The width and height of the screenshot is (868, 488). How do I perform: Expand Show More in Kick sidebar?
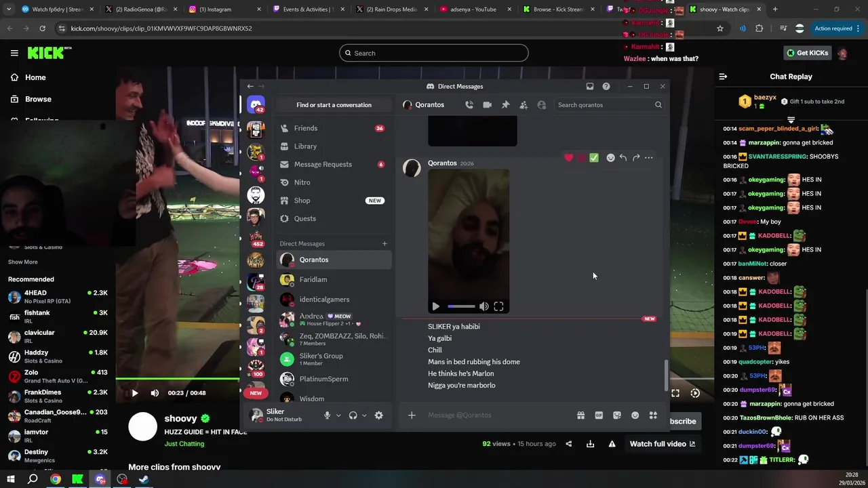point(23,262)
